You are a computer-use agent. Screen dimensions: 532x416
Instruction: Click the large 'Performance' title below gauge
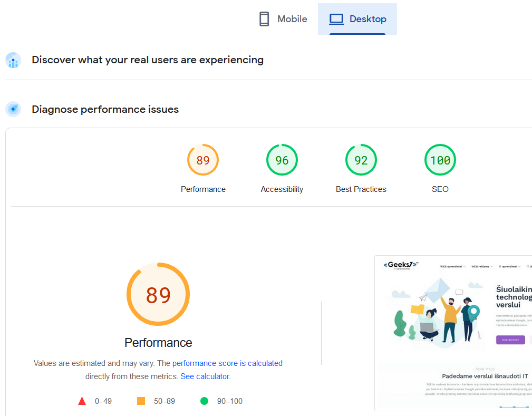(x=158, y=343)
